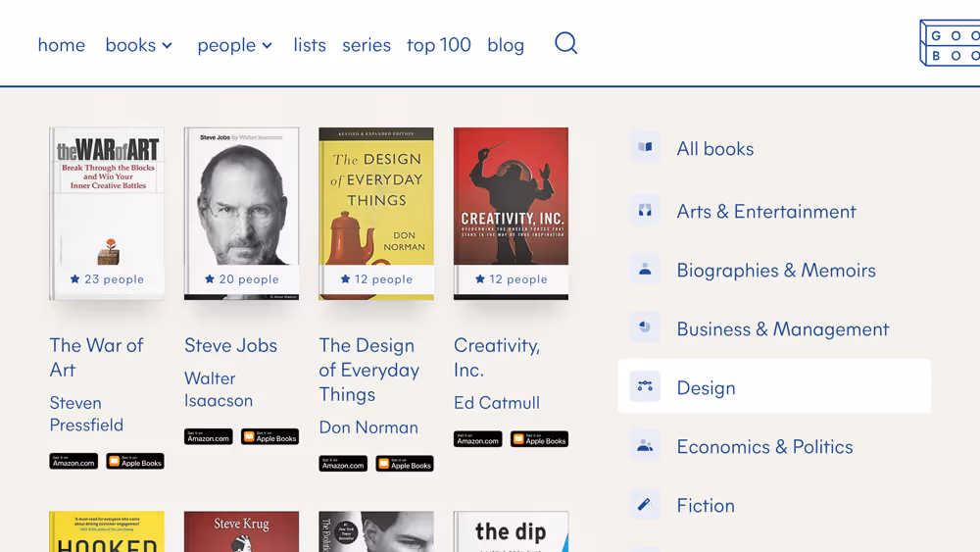Screen dimensions: 980x552
Task: Click The War of Art title link
Action: (97, 358)
